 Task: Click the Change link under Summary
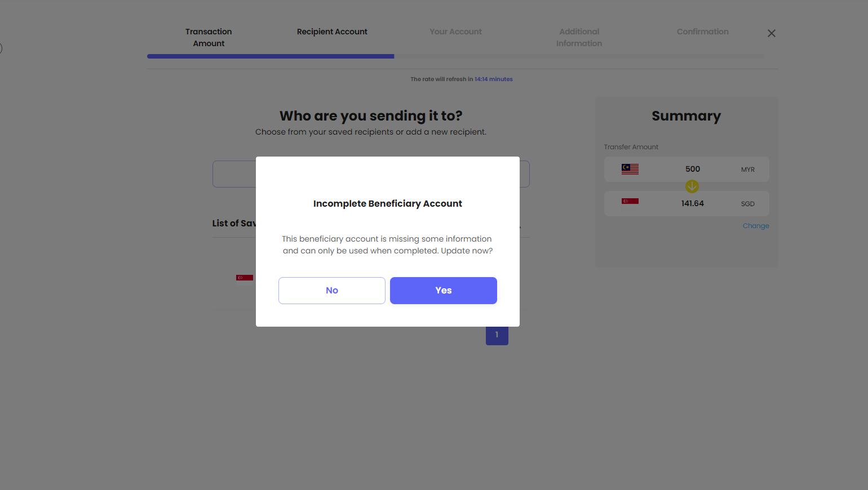[x=756, y=226]
